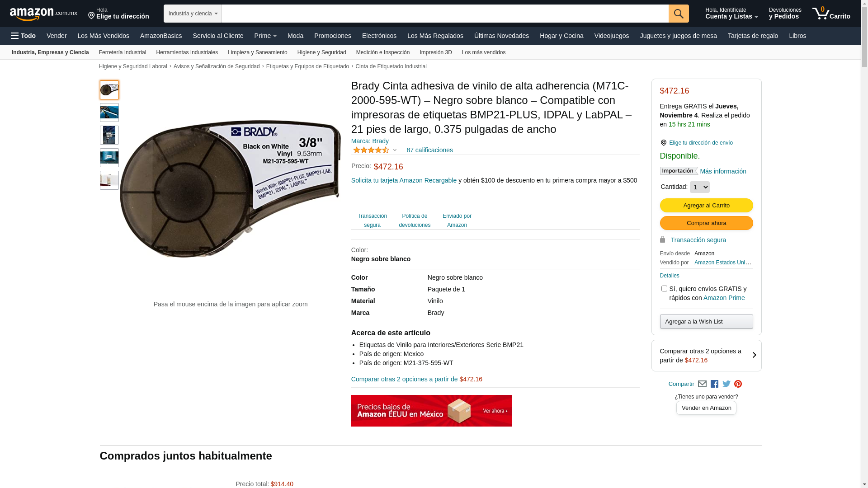Screen dimensions: 868x488
Task: Go to Amazon.com.mx home logo
Action: point(43,14)
